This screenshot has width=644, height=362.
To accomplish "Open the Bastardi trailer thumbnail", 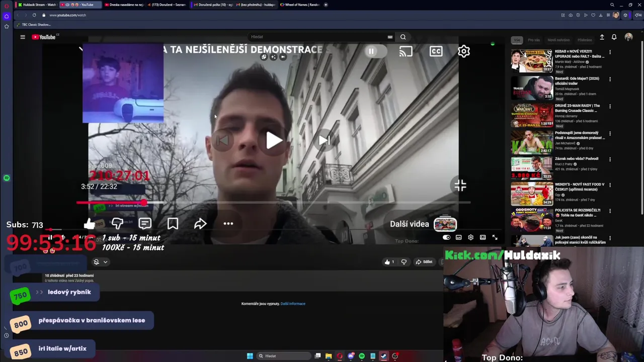I will [x=532, y=87].
